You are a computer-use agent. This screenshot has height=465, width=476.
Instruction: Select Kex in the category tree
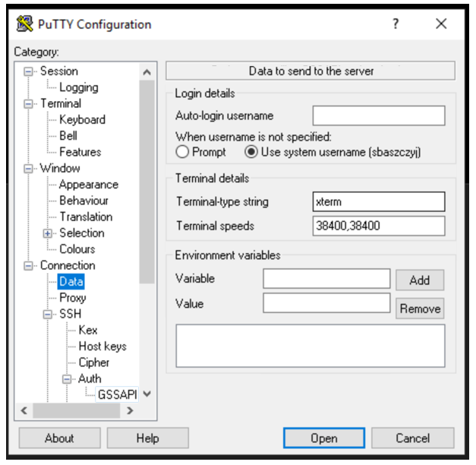[88, 330]
